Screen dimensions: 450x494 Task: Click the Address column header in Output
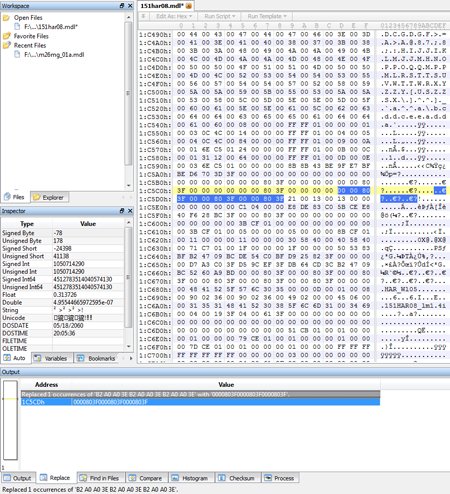tap(46, 384)
